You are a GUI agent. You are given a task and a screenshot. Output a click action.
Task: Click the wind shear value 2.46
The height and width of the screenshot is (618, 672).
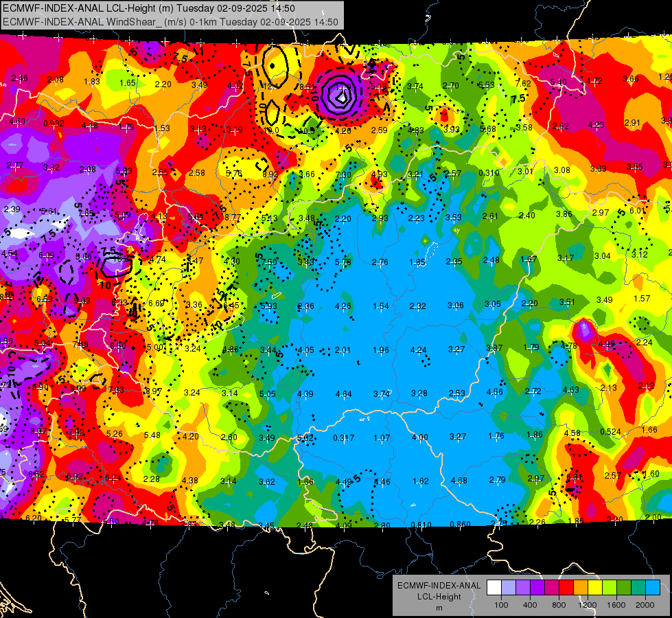tap(20, 78)
